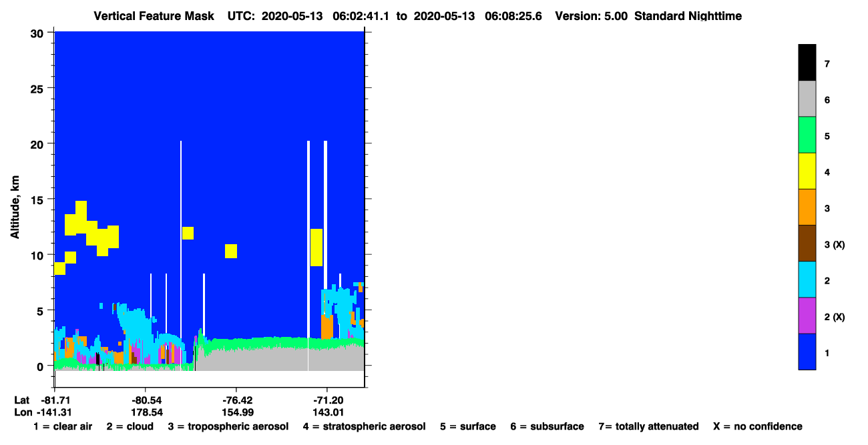Pick the cyan colorbar swatch labeled 2
The width and height of the screenshot is (868, 445).
pyautogui.click(x=807, y=279)
